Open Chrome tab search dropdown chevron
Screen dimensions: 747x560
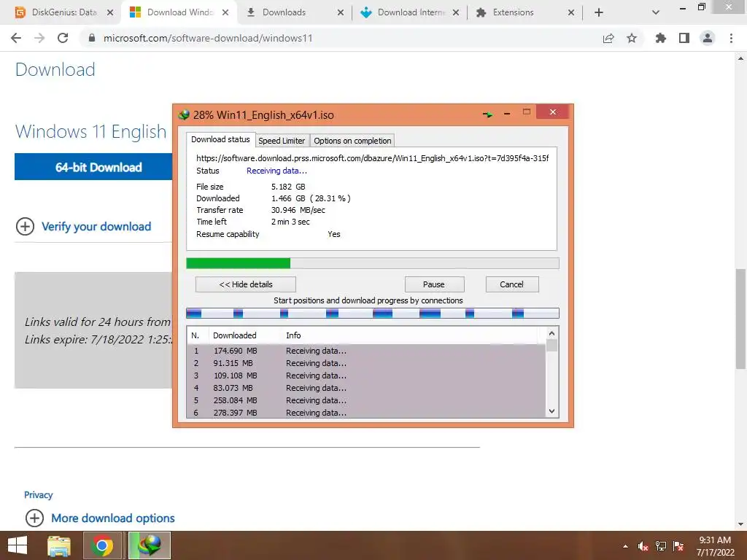click(656, 12)
